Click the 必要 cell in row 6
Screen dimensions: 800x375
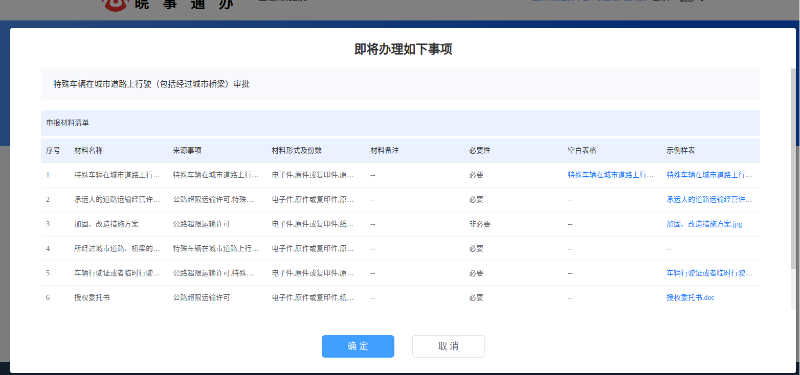[476, 297]
